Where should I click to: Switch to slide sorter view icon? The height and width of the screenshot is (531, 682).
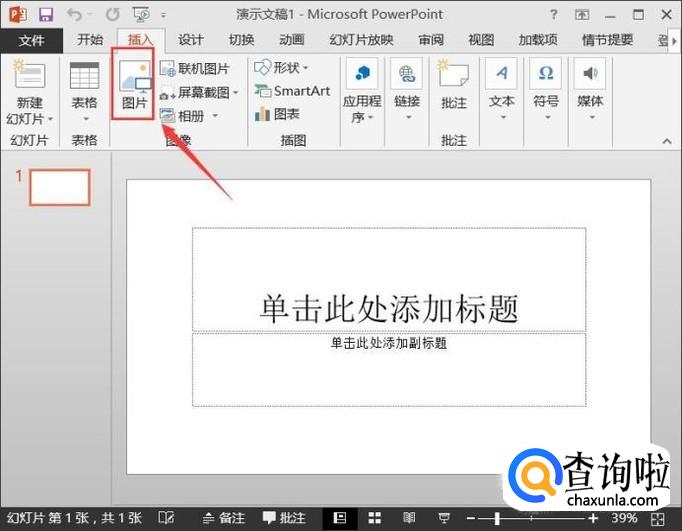click(373, 518)
